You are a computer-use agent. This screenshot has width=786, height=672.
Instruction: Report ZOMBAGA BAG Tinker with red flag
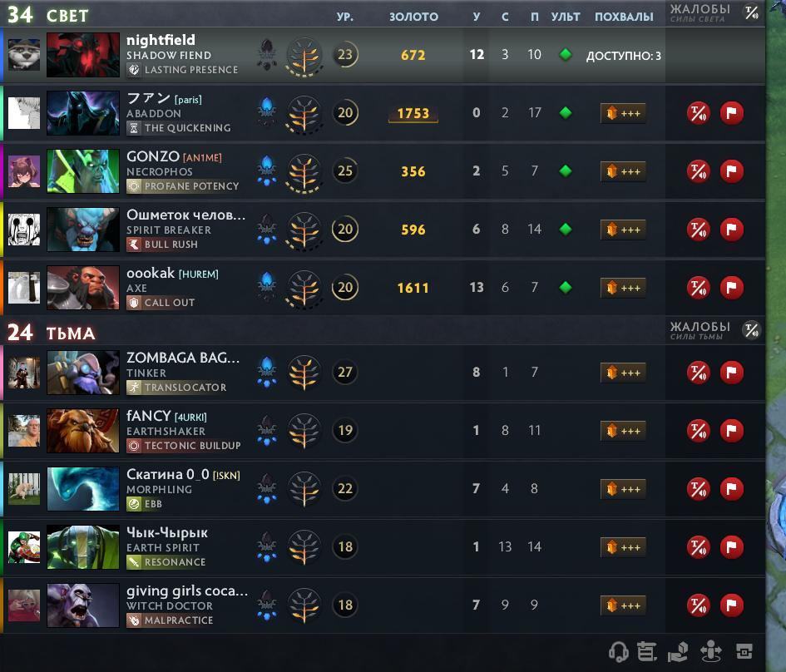point(731,373)
